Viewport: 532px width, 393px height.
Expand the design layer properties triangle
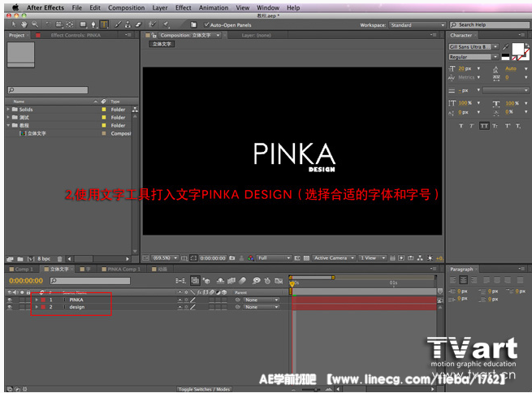tap(37, 307)
